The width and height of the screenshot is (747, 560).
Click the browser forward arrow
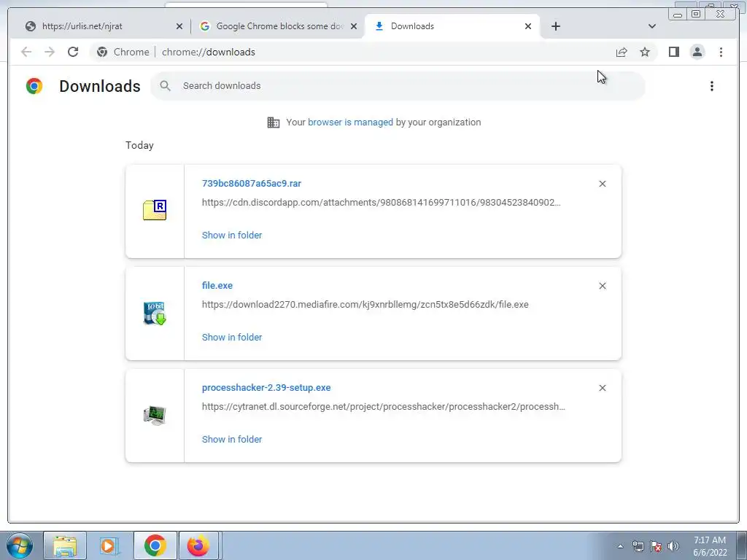[x=50, y=52]
